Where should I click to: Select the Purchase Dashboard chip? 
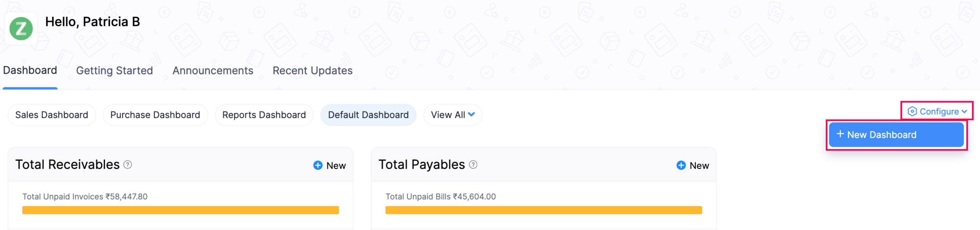155,115
